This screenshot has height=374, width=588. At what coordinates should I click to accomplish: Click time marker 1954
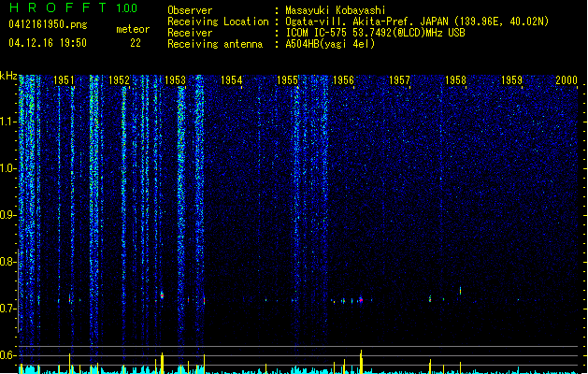pos(232,79)
